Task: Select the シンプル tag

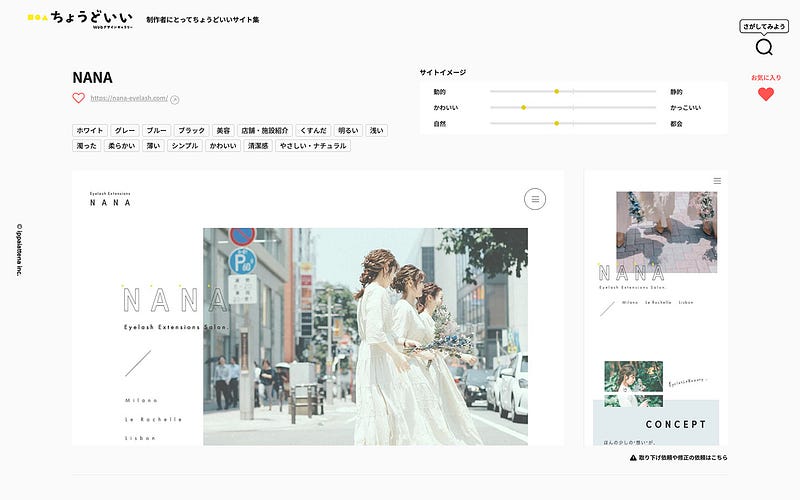Action: point(185,146)
